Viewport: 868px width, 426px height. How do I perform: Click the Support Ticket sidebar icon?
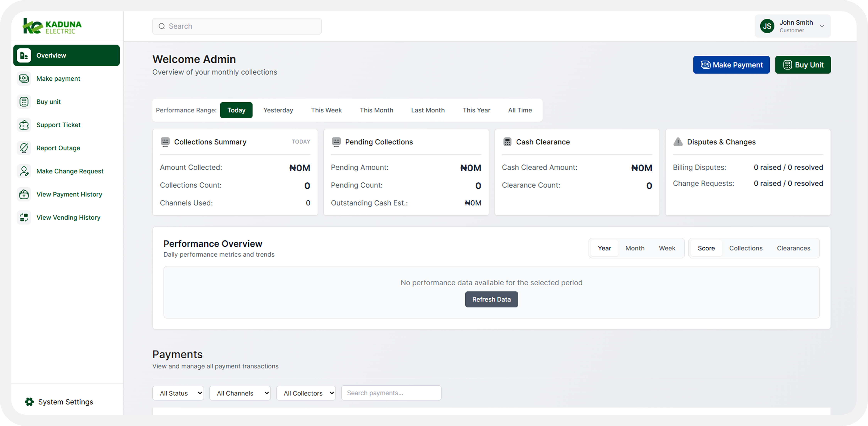click(24, 125)
